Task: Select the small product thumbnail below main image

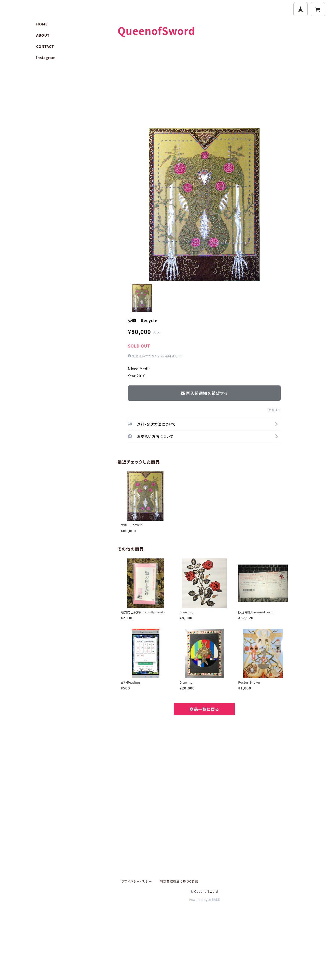Action: (142, 298)
